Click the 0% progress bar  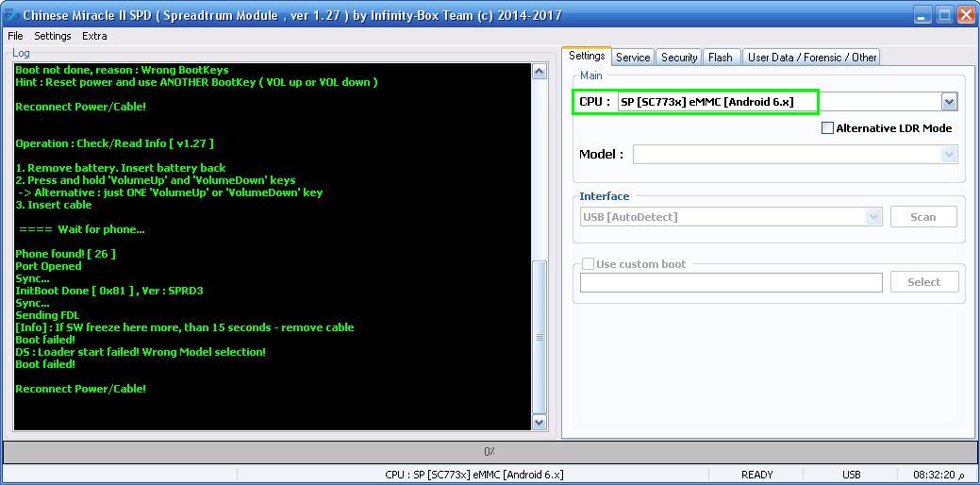pos(490,451)
